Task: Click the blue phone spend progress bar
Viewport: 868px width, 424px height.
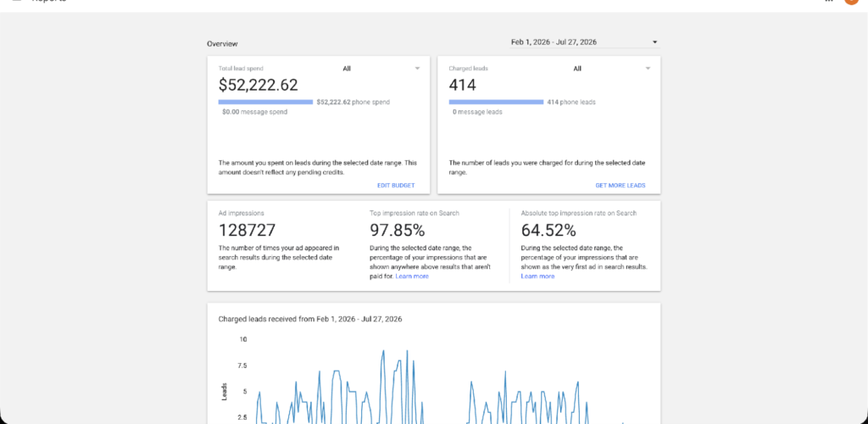Action: tap(265, 102)
